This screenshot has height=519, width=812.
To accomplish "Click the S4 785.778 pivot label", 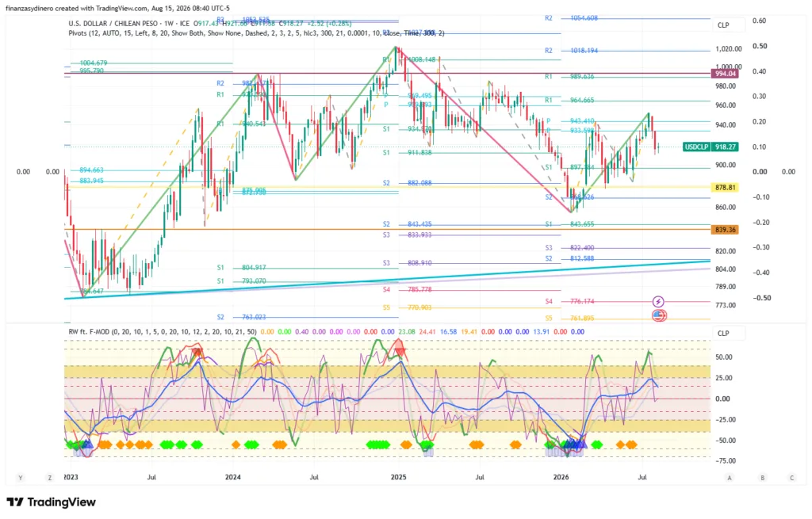I will coord(407,290).
